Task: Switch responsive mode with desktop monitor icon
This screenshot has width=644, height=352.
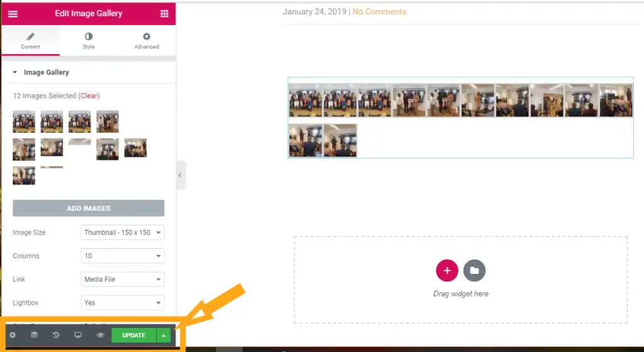Action: point(77,335)
